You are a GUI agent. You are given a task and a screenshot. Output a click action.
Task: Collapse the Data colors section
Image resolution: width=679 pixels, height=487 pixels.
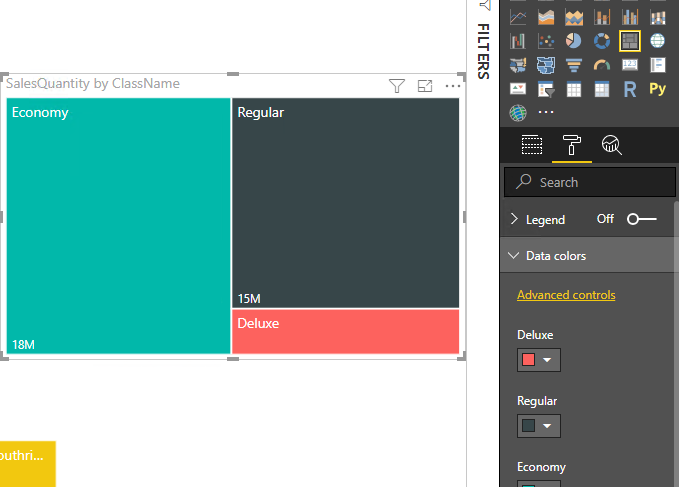point(514,255)
